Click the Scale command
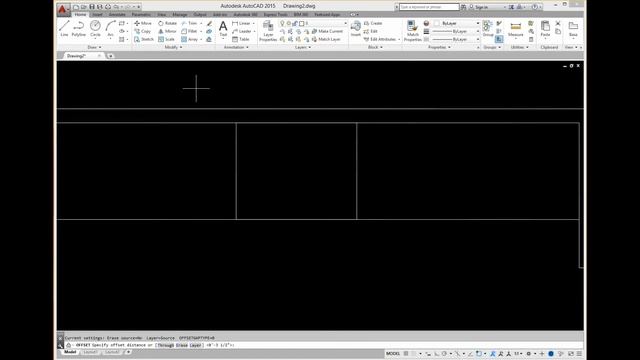 pyautogui.click(x=166, y=39)
